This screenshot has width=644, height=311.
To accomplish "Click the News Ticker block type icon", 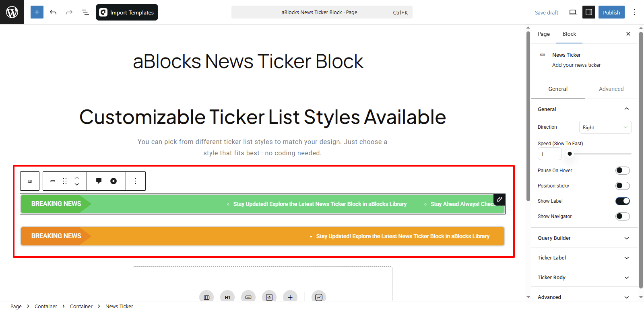I will (x=53, y=181).
